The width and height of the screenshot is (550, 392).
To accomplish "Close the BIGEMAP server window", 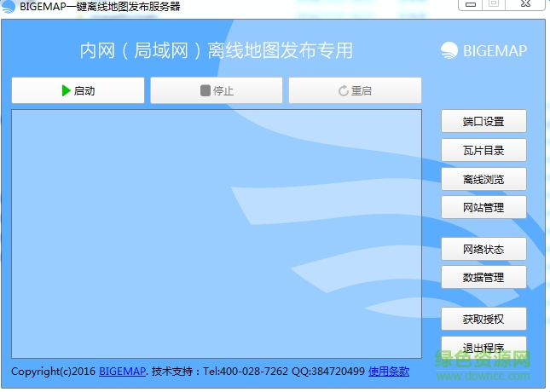I will pyautogui.click(x=524, y=4).
